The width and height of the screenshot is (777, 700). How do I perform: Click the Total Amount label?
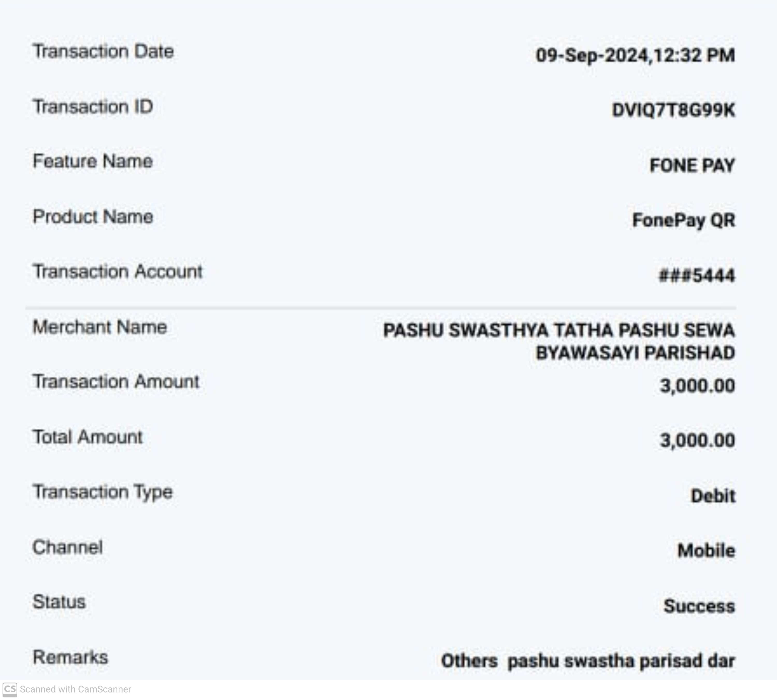click(x=88, y=437)
